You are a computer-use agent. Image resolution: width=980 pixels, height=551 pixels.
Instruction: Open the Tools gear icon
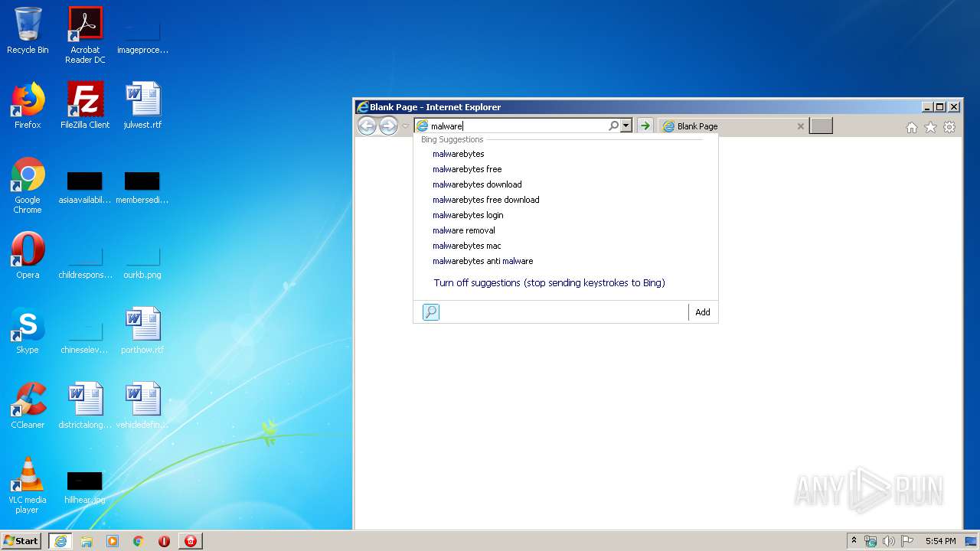coord(949,128)
